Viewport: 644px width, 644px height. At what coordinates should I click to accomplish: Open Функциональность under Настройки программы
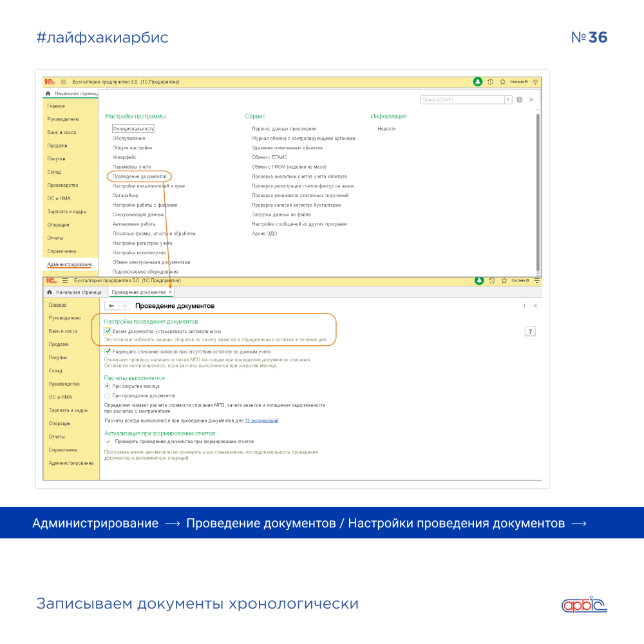coord(133,128)
